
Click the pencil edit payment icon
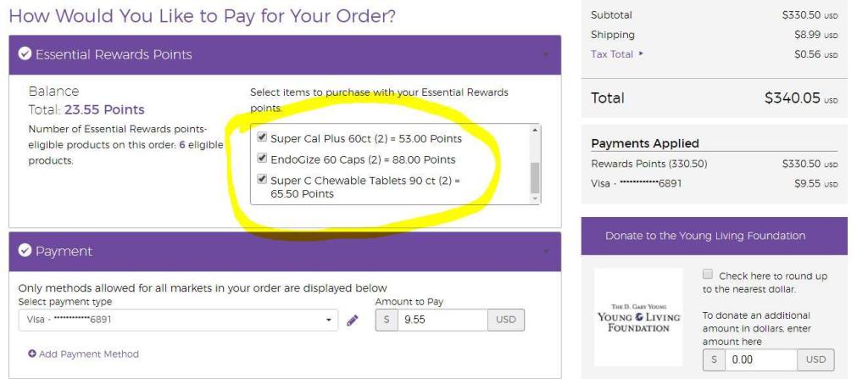(x=353, y=320)
